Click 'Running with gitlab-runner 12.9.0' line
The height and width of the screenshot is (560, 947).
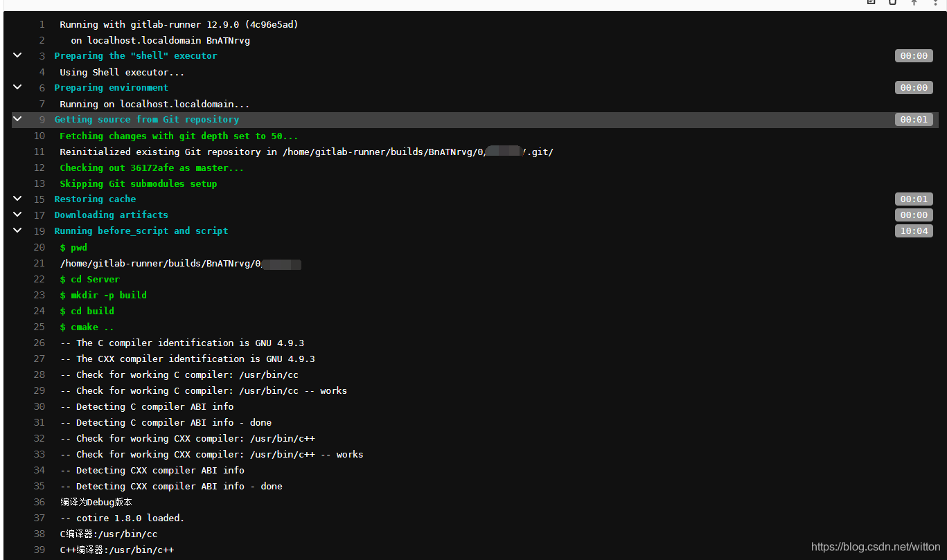coord(179,24)
